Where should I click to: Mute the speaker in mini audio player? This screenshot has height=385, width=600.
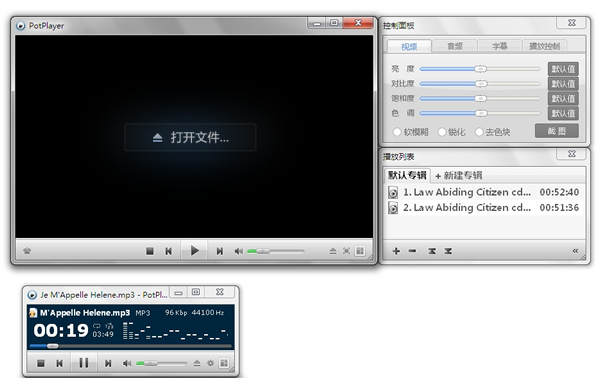click(127, 363)
